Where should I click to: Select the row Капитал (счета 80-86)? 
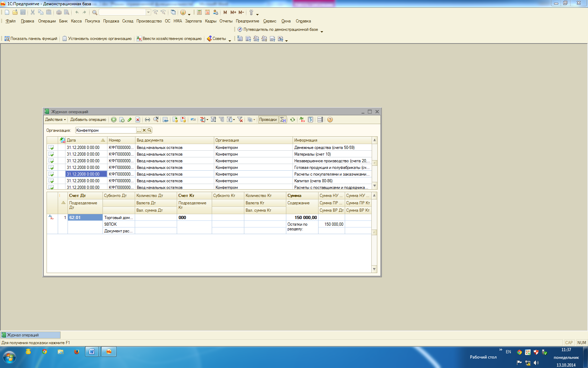click(x=209, y=181)
